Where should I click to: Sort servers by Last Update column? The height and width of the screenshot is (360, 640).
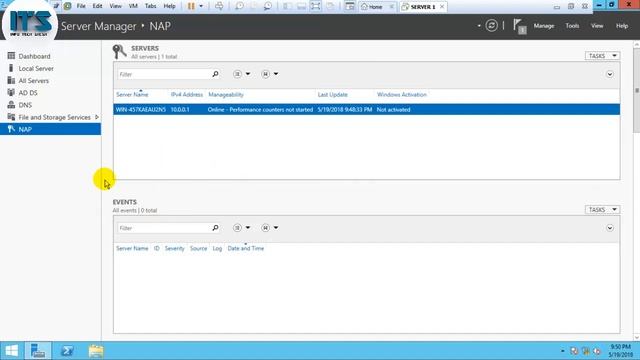click(x=333, y=95)
